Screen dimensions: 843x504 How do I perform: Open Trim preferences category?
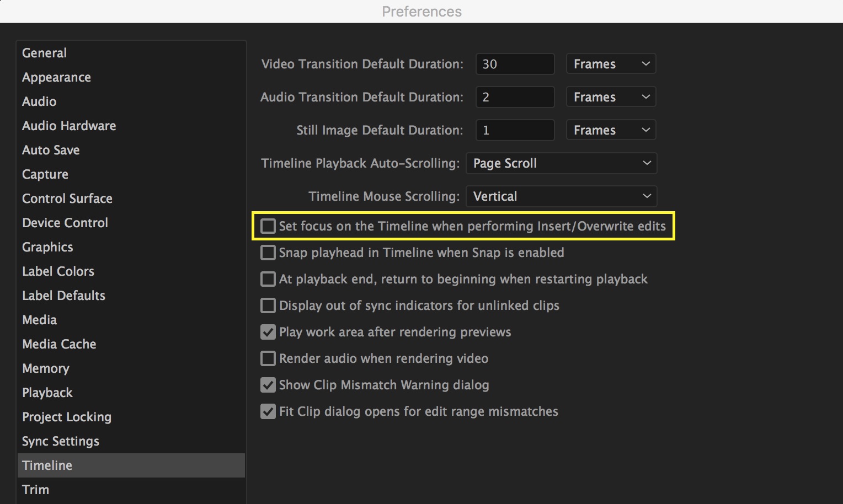tap(131, 490)
